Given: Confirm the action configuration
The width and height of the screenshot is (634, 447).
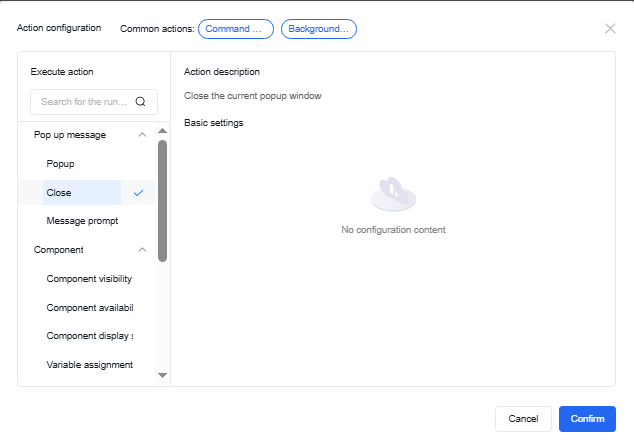Looking at the screenshot, I should [x=587, y=418].
